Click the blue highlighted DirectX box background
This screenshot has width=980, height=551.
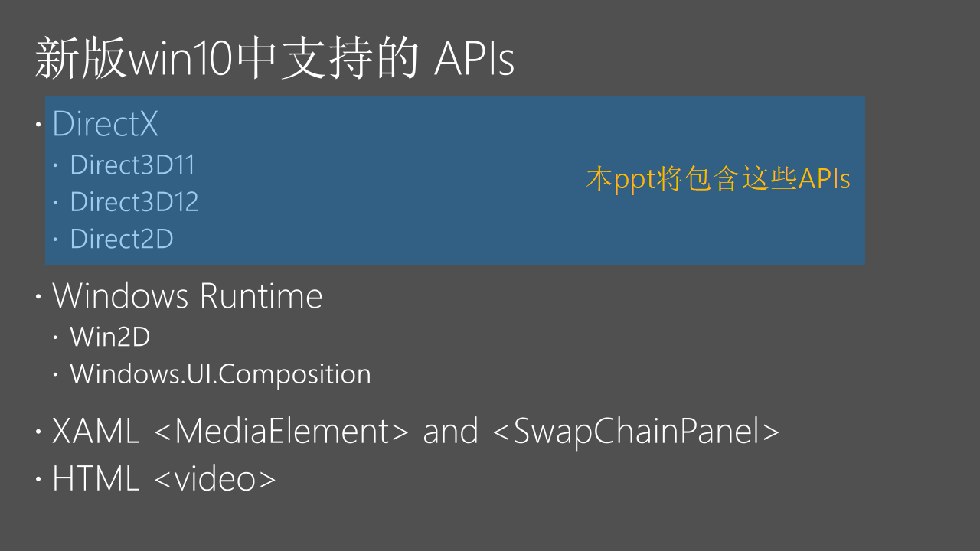click(x=456, y=181)
